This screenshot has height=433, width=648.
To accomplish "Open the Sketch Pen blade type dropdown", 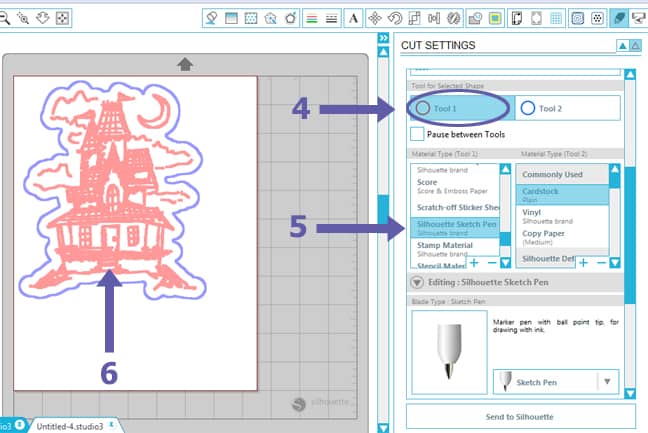I will click(x=556, y=382).
